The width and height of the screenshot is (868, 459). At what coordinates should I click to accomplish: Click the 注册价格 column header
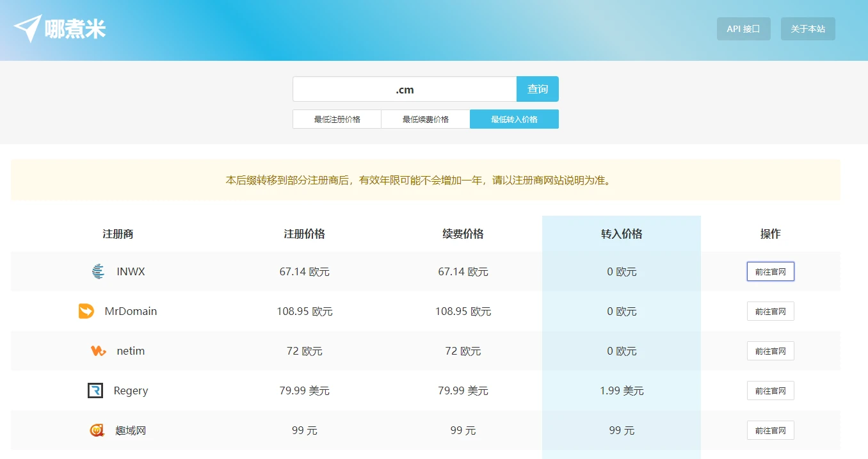[304, 234]
